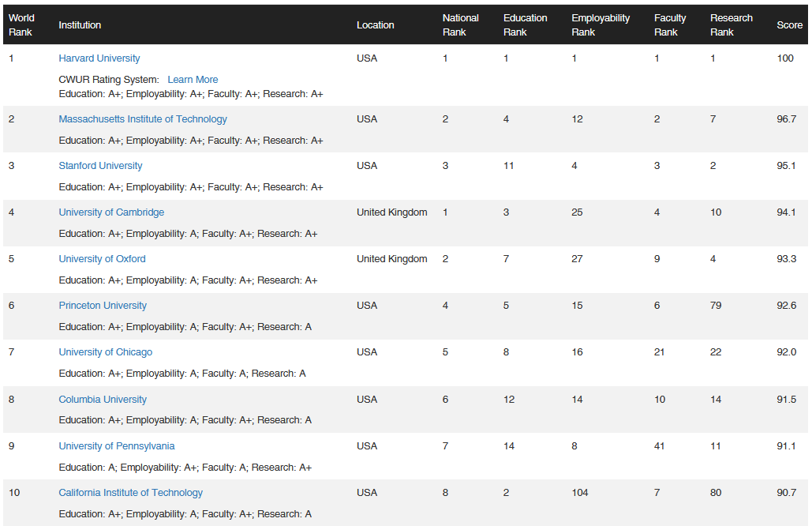Select Princeton's employability rank 15
The image size is (812, 526).
578,305
